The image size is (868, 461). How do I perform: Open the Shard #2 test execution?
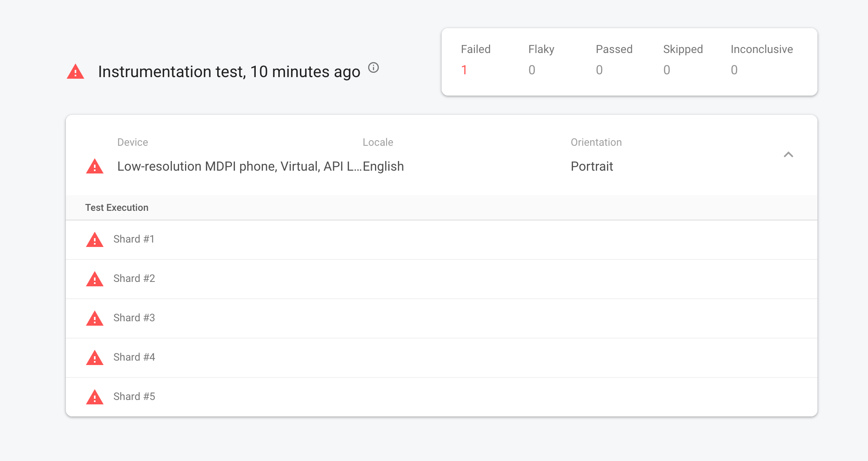(x=442, y=279)
